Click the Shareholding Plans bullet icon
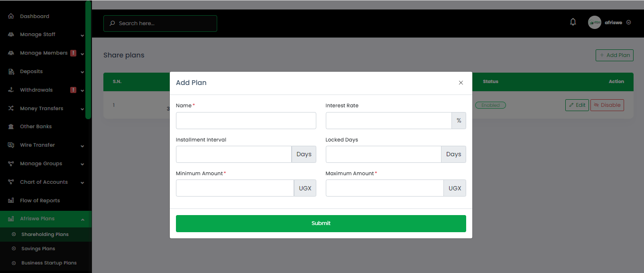644x273 pixels. (14, 235)
